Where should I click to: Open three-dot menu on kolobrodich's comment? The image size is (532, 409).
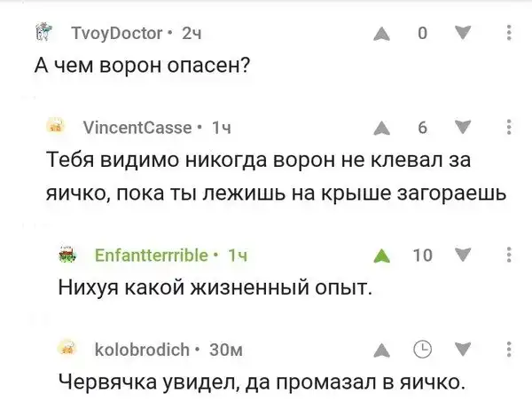[507, 349]
